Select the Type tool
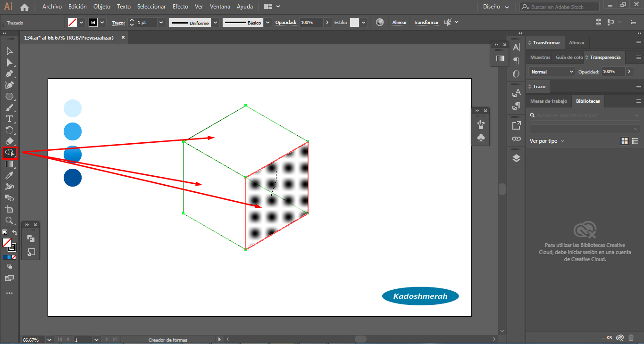Screen dimensions: 644x344 click(x=9, y=119)
